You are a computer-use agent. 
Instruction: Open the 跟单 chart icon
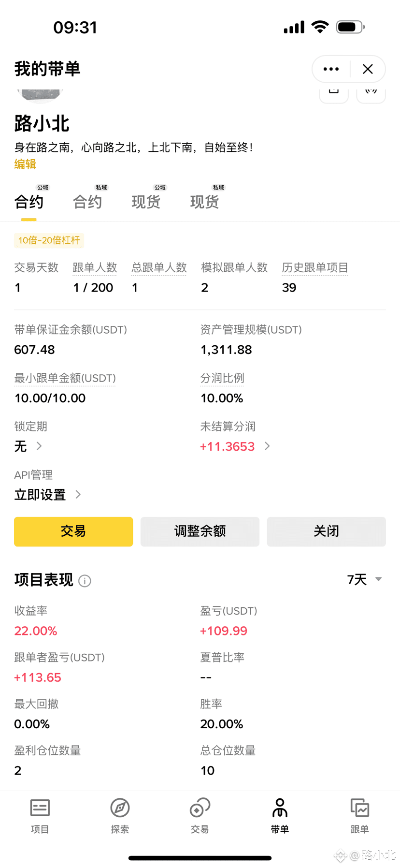pyautogui.click(x=359, y=808)
